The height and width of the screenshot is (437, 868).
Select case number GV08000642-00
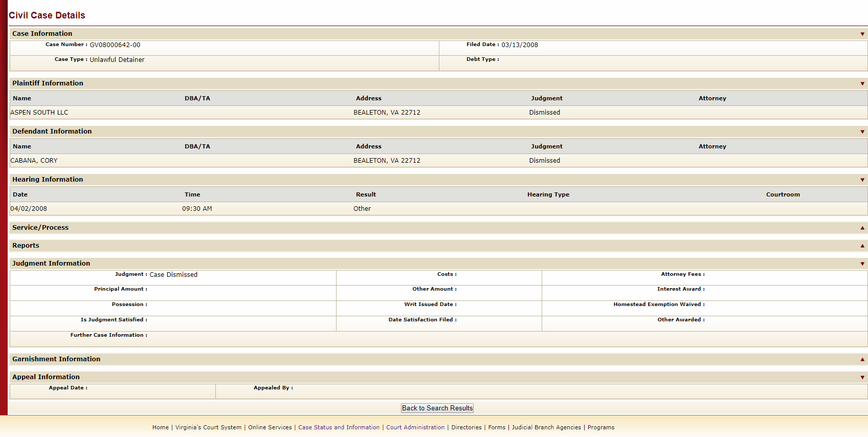(x=115, y=45)
